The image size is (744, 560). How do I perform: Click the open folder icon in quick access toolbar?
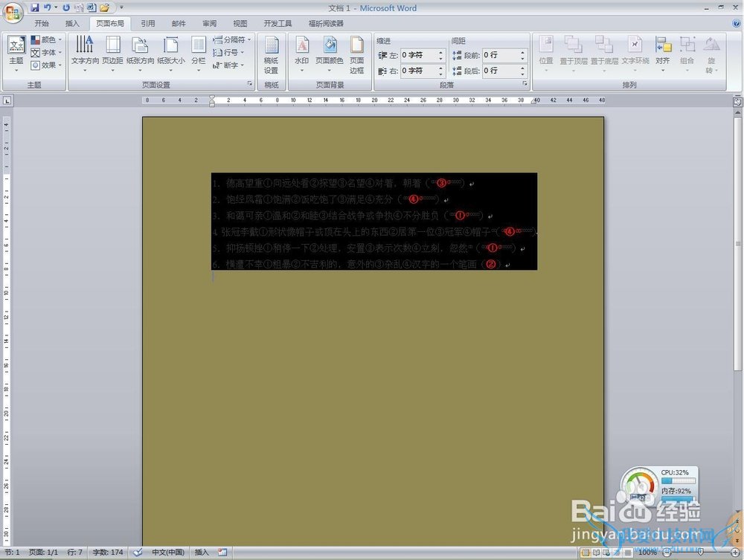pyautogui.click(x=104, y=7)
